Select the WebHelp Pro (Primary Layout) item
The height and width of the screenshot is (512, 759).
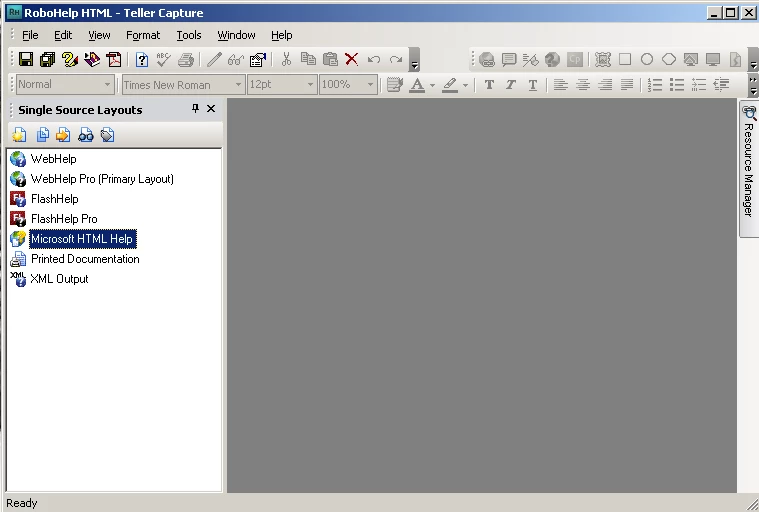[x=102, y=179]
